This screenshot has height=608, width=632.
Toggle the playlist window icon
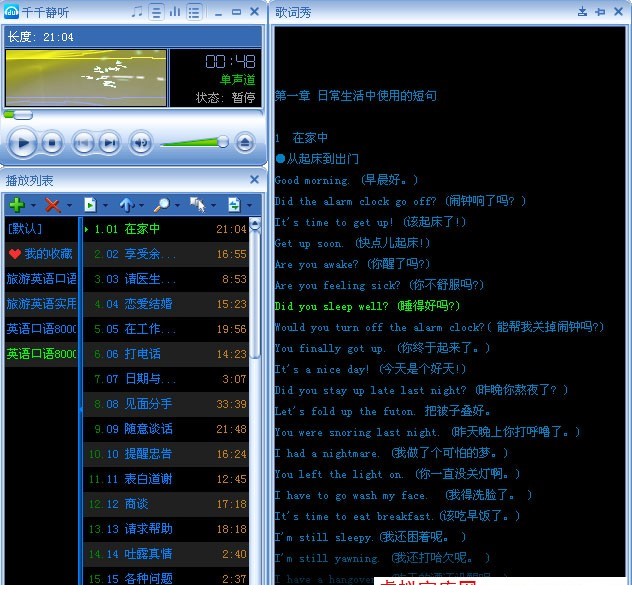(x=194, y=12)
